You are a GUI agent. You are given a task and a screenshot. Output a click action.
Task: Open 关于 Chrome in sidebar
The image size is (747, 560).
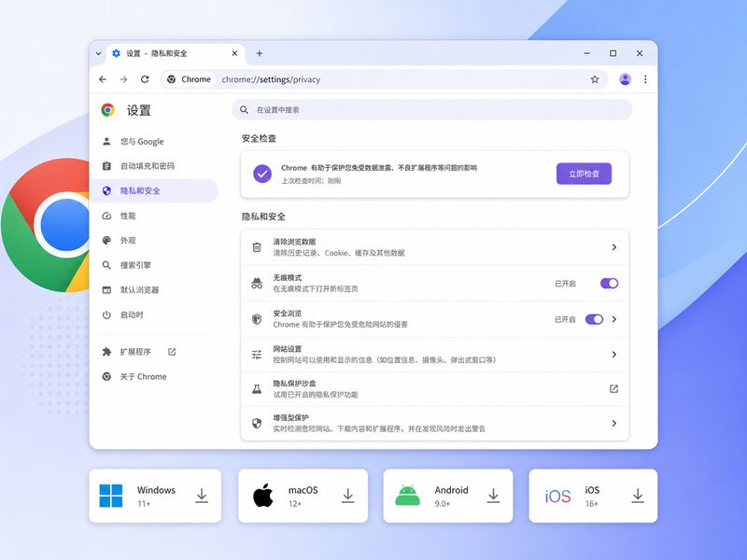[154, 377]
